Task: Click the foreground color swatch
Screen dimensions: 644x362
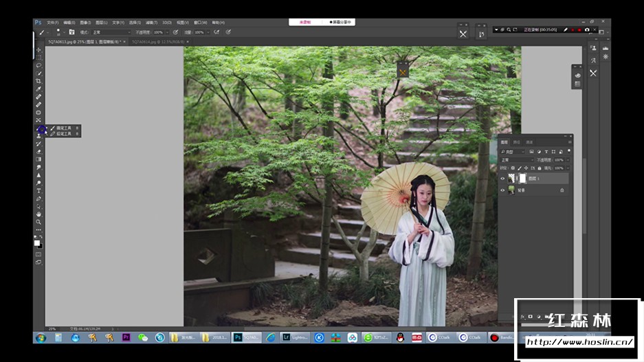Action: click(x=37, y=242)
